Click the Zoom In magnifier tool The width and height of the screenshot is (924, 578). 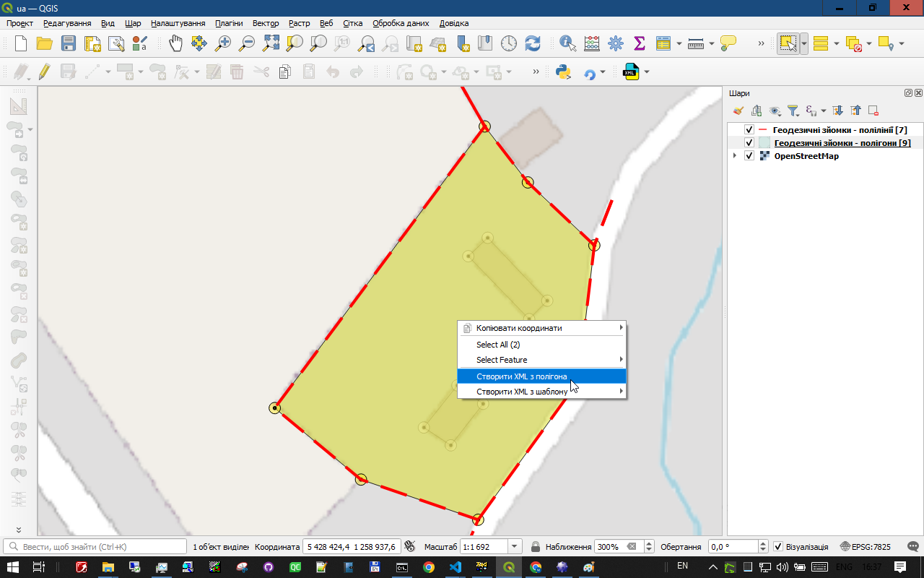click(223, 43)
